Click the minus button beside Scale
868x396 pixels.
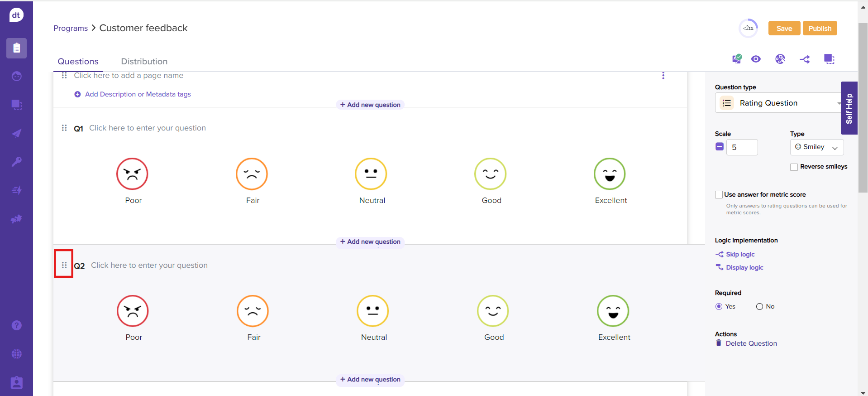[x=720, y=147]
